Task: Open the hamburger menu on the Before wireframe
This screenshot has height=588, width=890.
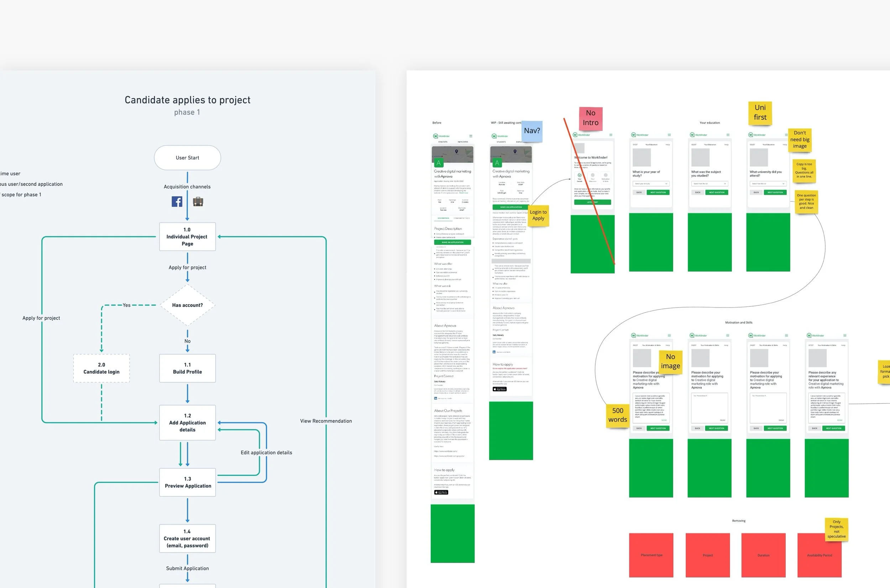Action: click(471, 136)
